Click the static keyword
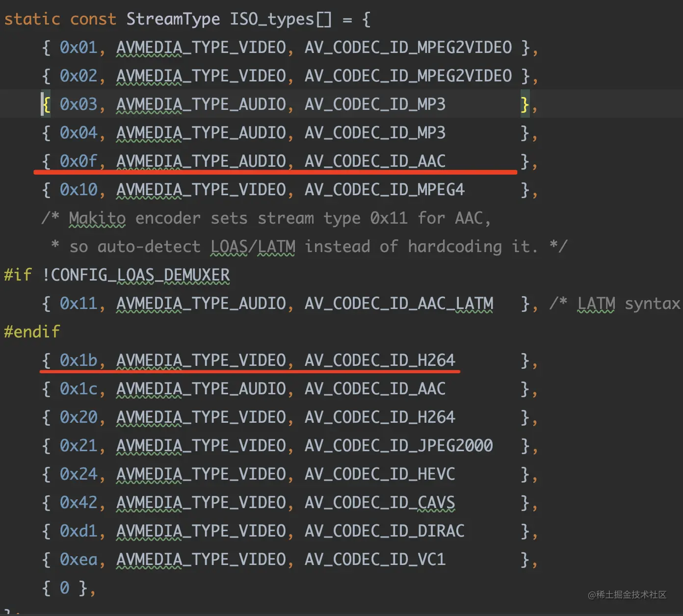683x616 pixels. (x=32, y=19)
